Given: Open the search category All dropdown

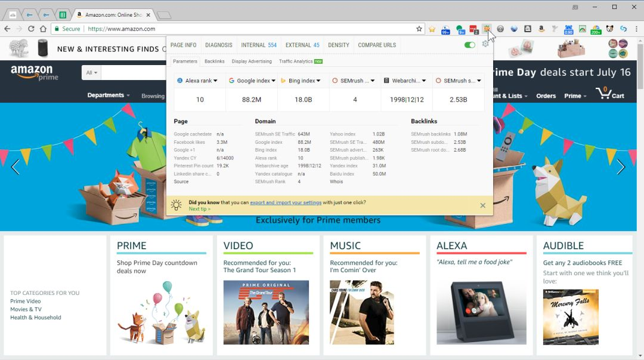Looking at the screenshot, I should click(x=91, y=73).
